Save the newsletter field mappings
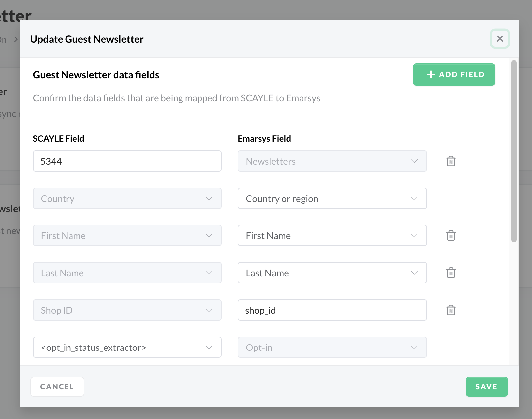The height and width of the screenshot is (419, 532). tap(487, 387)
